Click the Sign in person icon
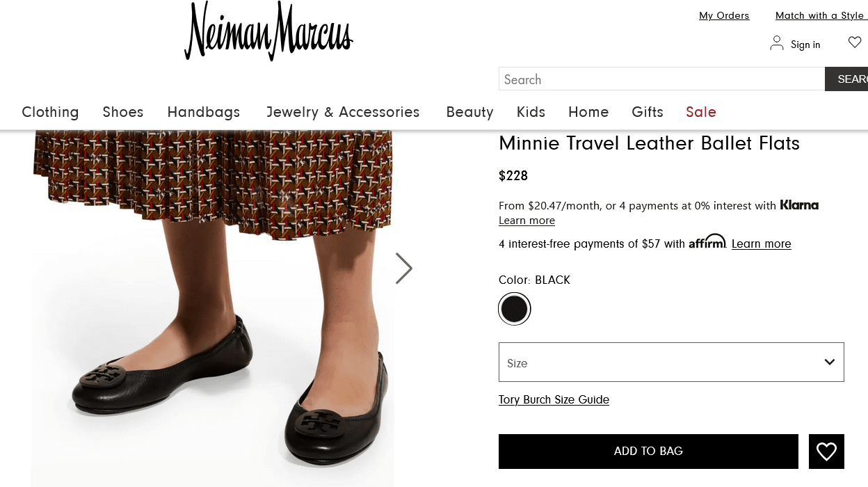This screenshot has width=868, height=487. [x=776, y=44]
